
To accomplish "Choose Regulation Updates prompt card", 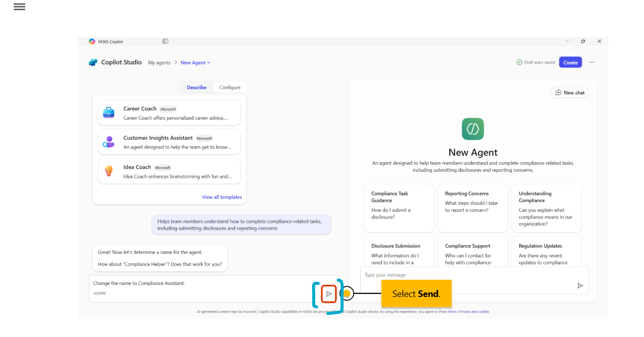I will coord(546,252).
